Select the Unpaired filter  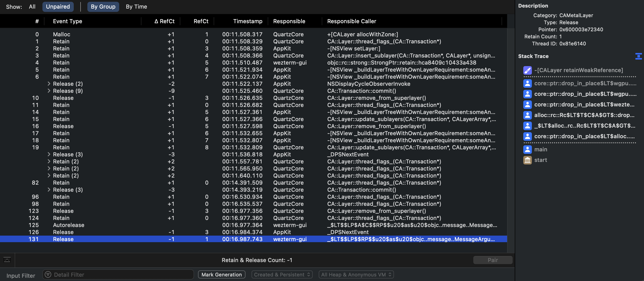pyautogui.click(x=58, y=7)
